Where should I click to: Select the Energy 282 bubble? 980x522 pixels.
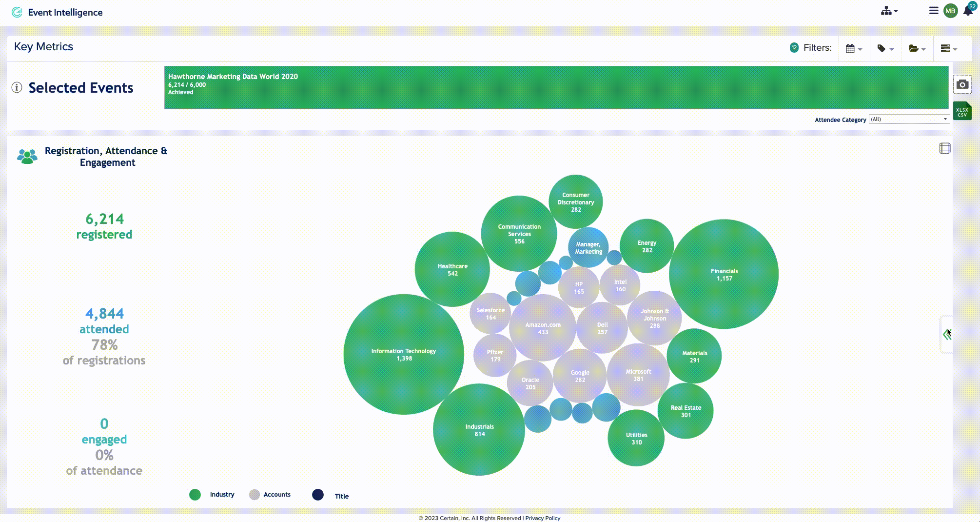647,246
